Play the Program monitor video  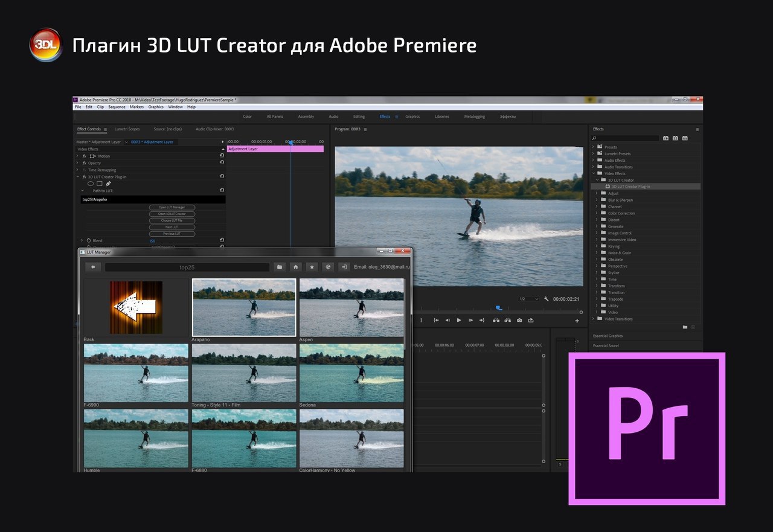tap(459, 320)
